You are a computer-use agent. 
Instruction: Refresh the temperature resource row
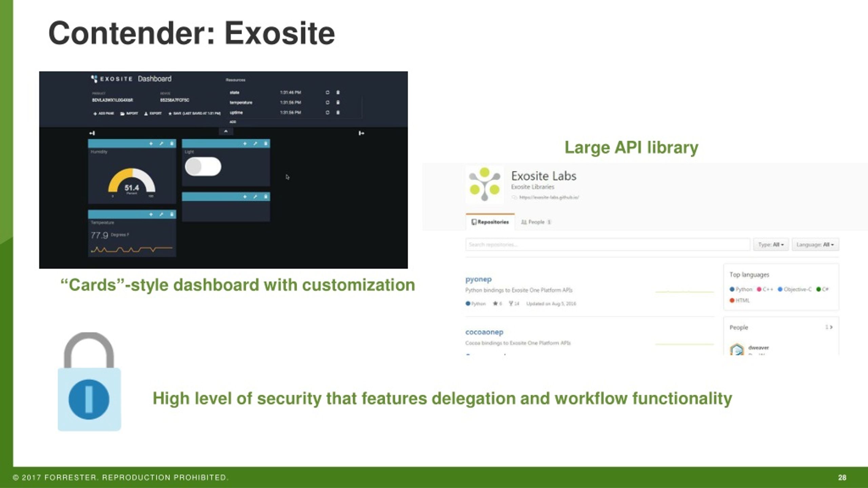click(x=328, y=102)
